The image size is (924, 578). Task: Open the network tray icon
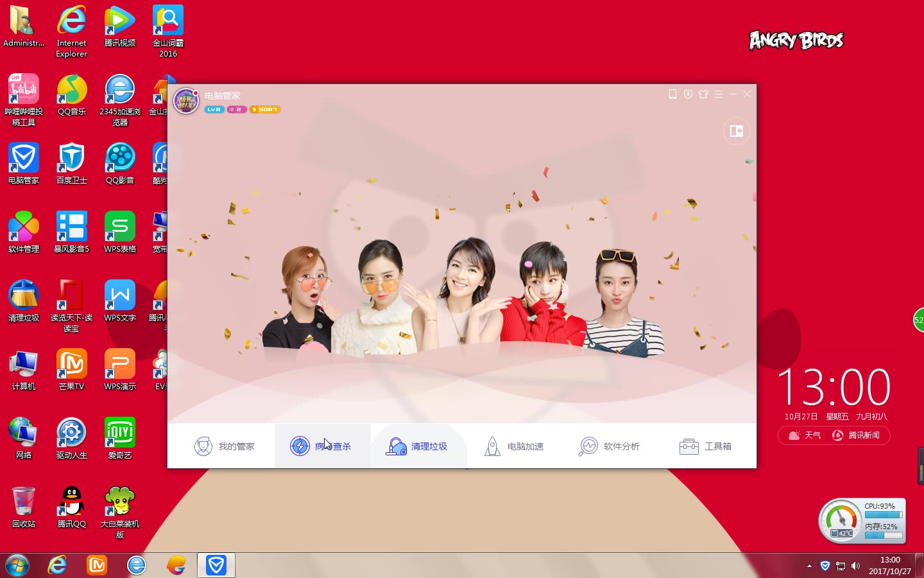pos(841,566)
